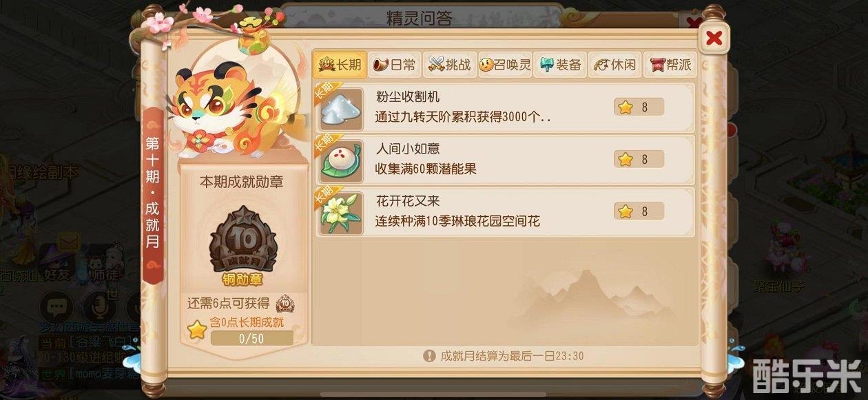Click the star reward for 人间小如意
Screen dimensions: 868x400
[x=639, y=159]
